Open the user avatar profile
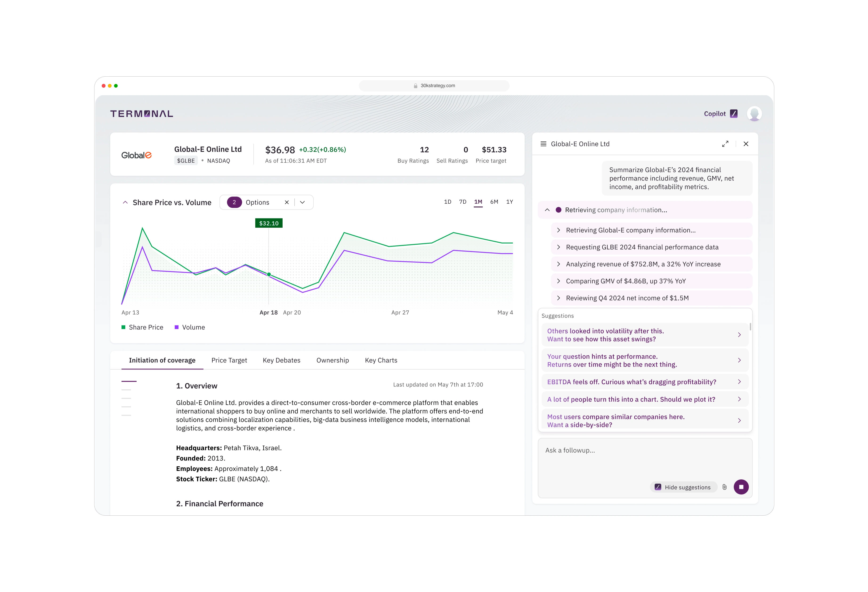Viewport: 868px width, 592px height. pos(754,114)
